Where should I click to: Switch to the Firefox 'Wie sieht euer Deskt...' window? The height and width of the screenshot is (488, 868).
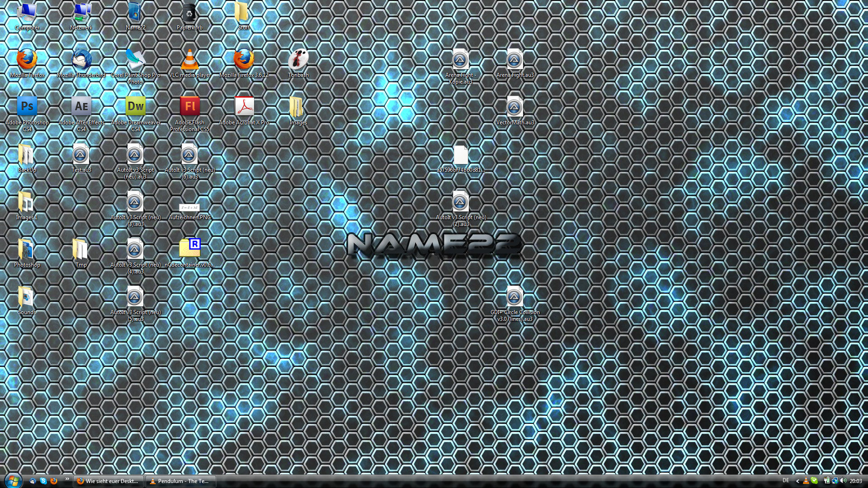point(108,481)
